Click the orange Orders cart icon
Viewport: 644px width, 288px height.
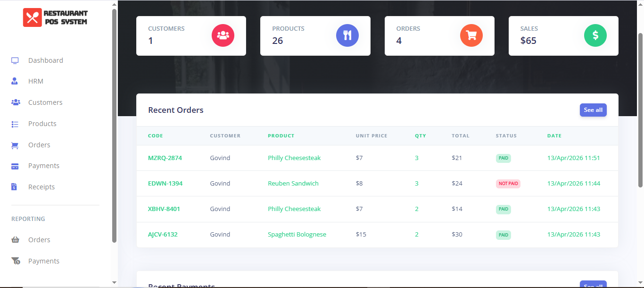[471, 35]
